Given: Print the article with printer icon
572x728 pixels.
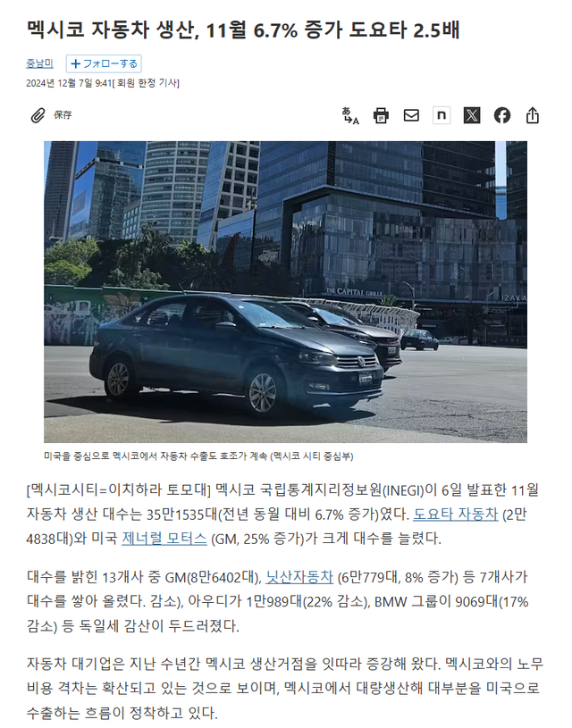Looking at the screenshot, I should pos(381,115).
